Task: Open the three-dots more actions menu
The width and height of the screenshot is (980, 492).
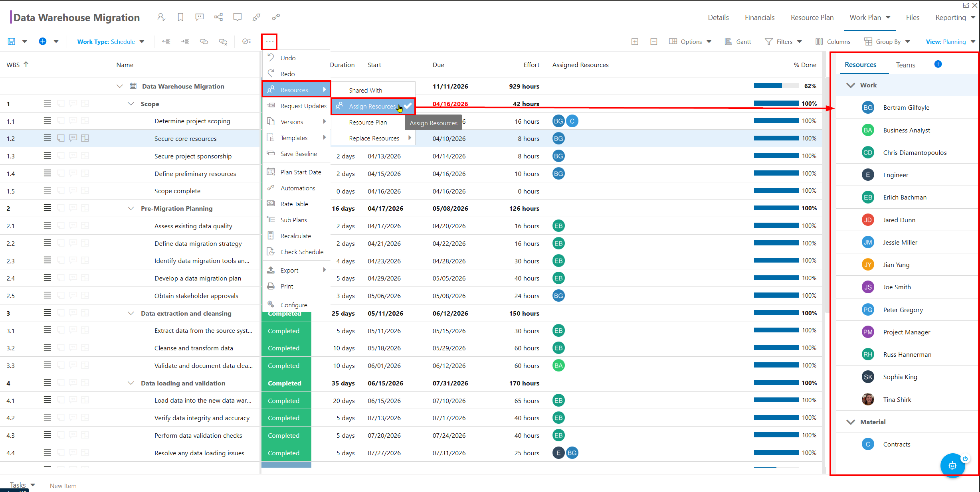Action: 269,41
